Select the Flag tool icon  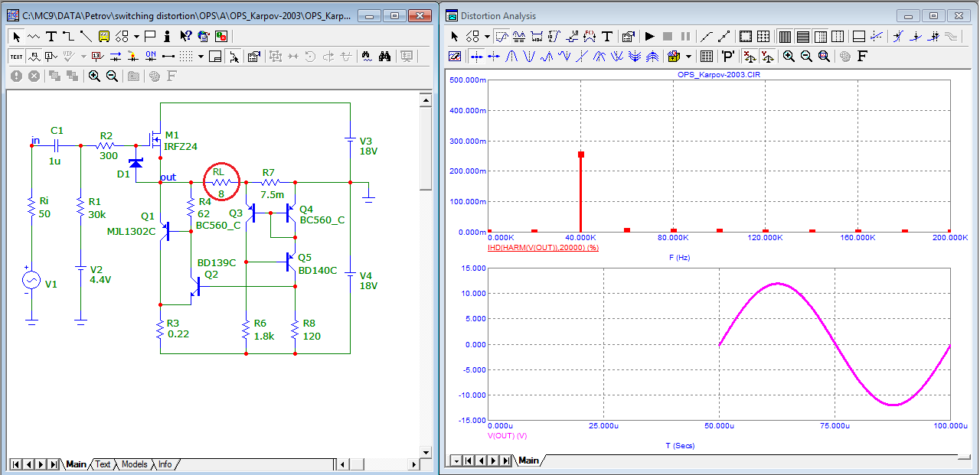click(x=150, y=36)
